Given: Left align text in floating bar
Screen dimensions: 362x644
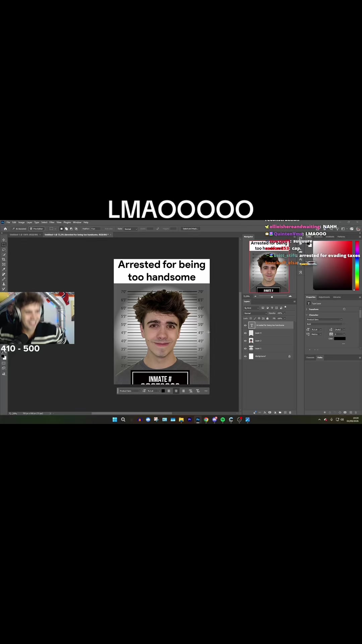Looking at the screenshot, I should coord(169,391).
